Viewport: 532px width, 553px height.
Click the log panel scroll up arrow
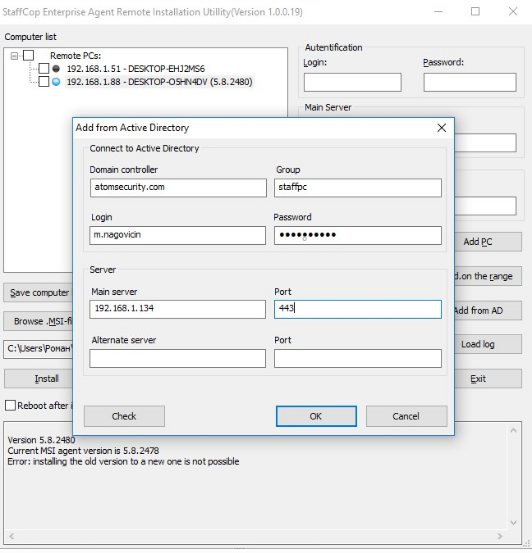point(514,430)
